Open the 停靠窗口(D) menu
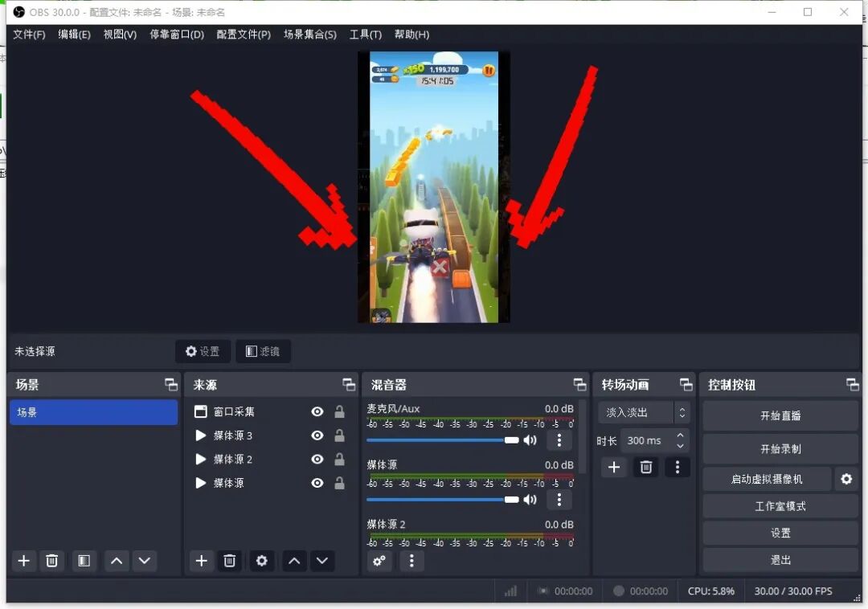Screen dimensions: 868x609 pyautogui.click(x=177, y=35)
